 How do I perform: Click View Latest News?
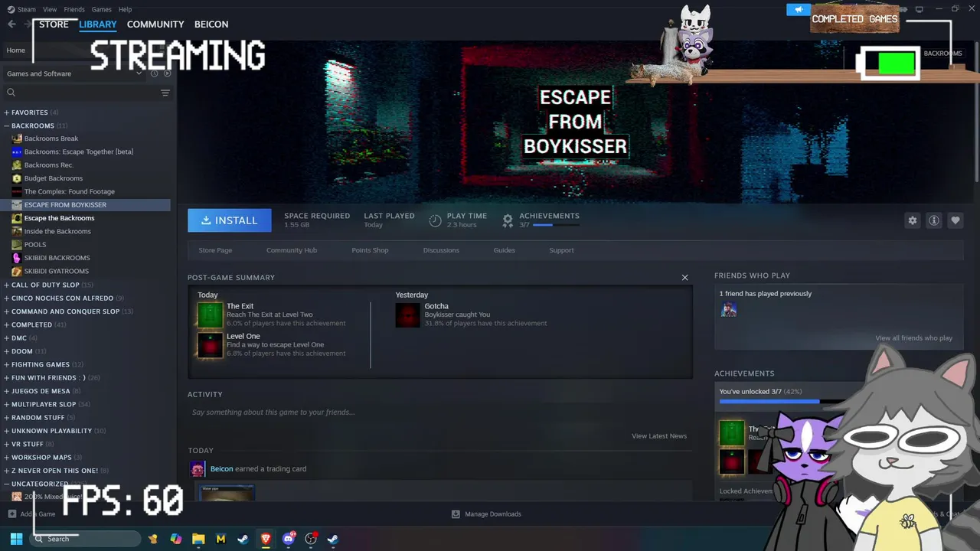coord(659,436)
